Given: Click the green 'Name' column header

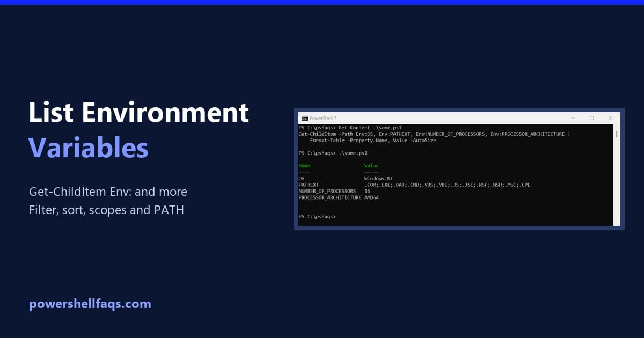Looking at the screenshot, I should click(x=304, y=166).
